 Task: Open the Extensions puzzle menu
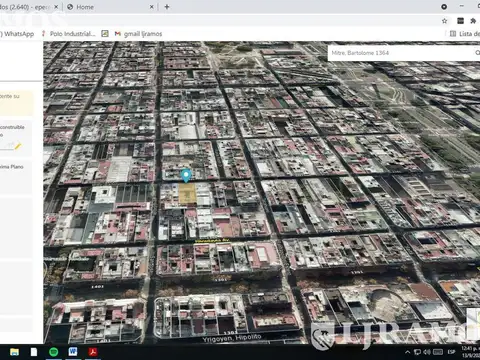pos(473,21)
